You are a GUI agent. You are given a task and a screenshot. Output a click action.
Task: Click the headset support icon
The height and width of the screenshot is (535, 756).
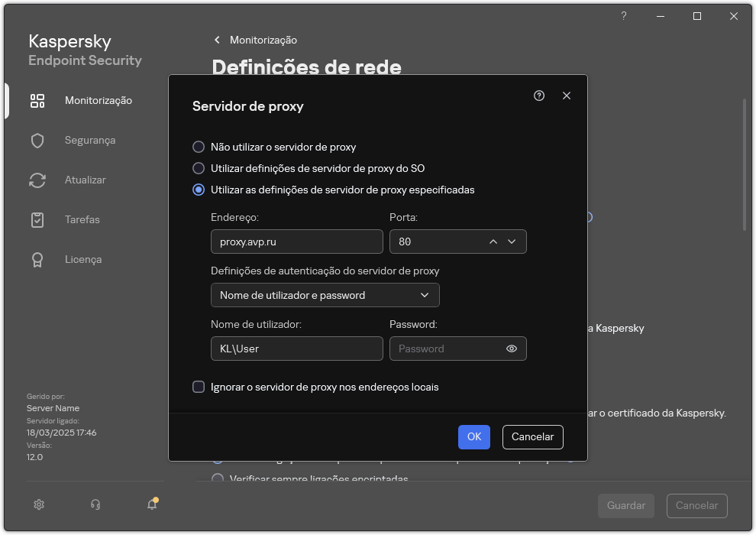93,504
